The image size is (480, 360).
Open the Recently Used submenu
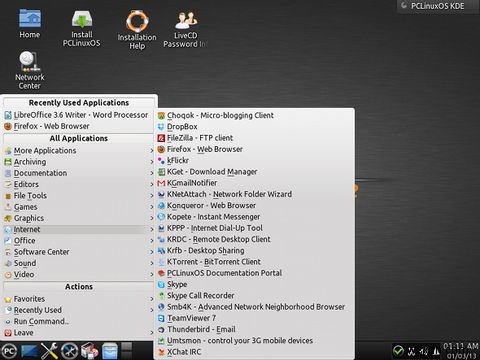[79, 310]
